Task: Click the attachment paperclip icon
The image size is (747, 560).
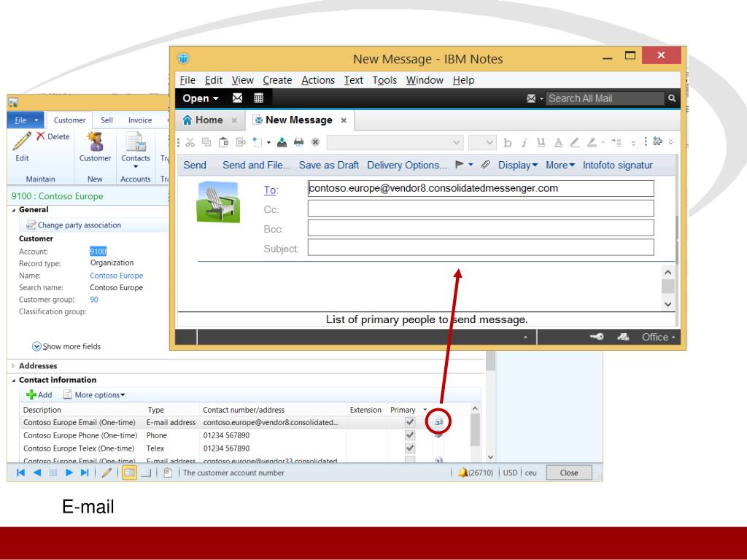Action: pos(485,164)
